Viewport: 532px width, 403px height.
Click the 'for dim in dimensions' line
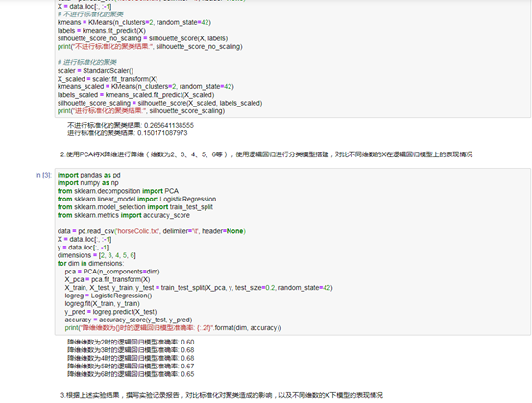point(90,263)
